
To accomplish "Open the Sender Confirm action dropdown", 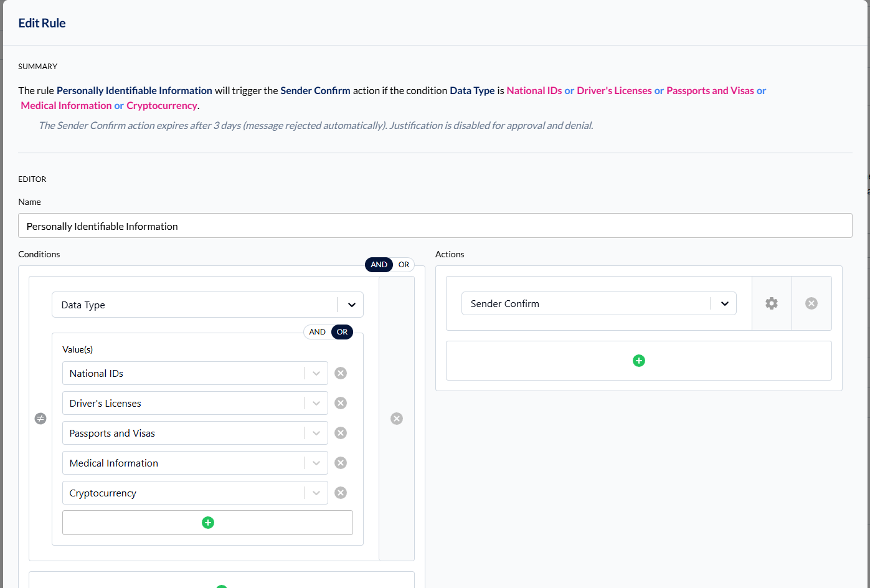I will click(x=724, y=304).
